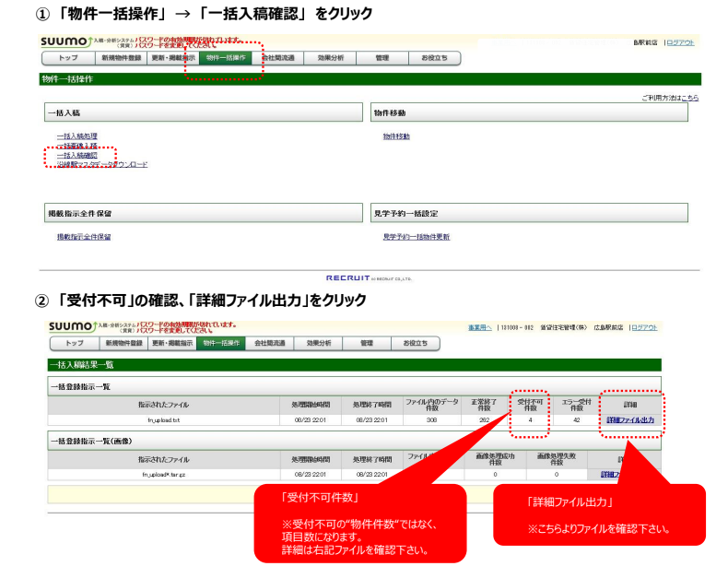Open 更新・掲載指示 tab on the 一括入稿結果一覧 page
728x578 pixels.
pos(172,343)
